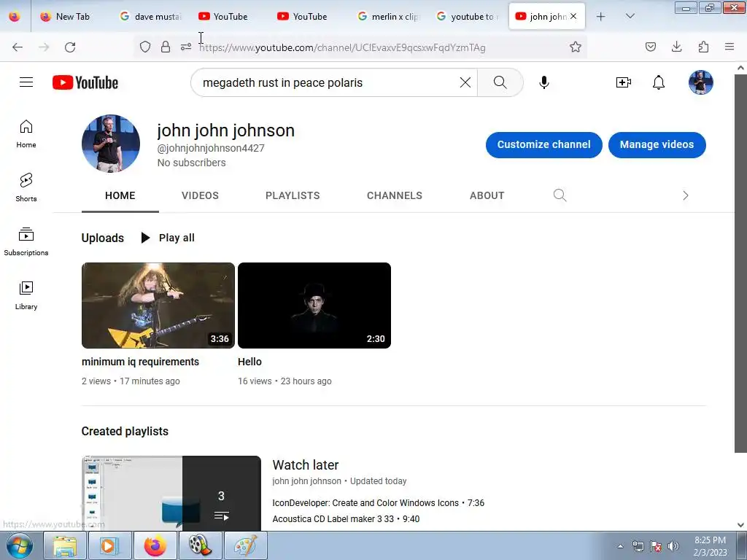Open the 'Hello' video title
Viewport: 747px width, 560px height.
click(249, 362)
